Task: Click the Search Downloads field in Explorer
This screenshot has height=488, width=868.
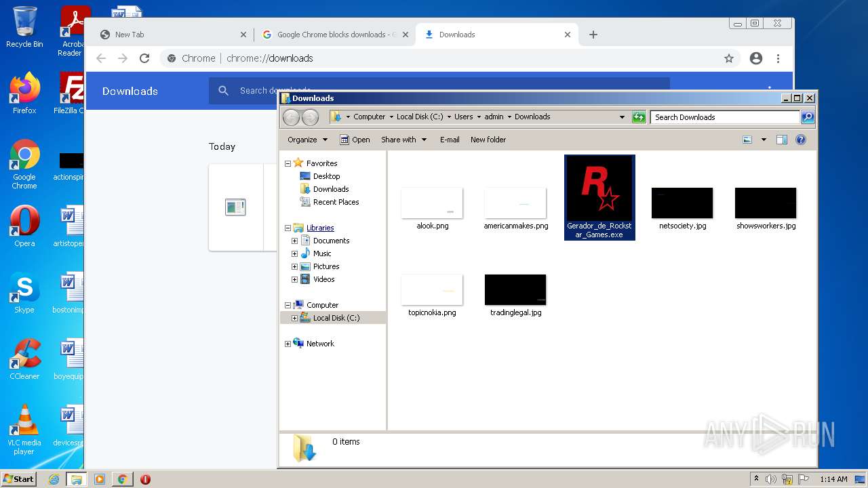Action: tap(724, 117)
